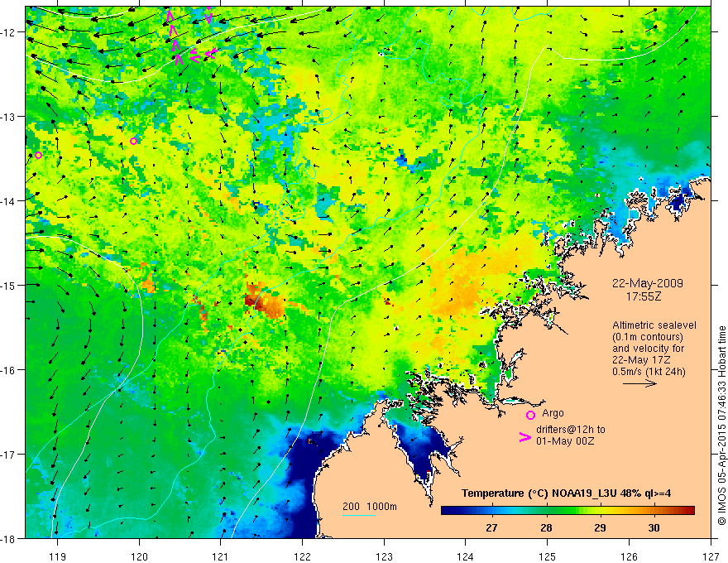Click the latitude axis label -18
728x563 pixels.
tap(8, 539)
